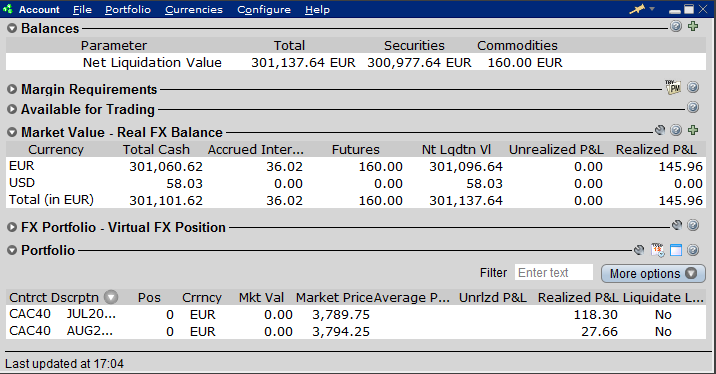Open the Currencies menu

click(194, 10)
